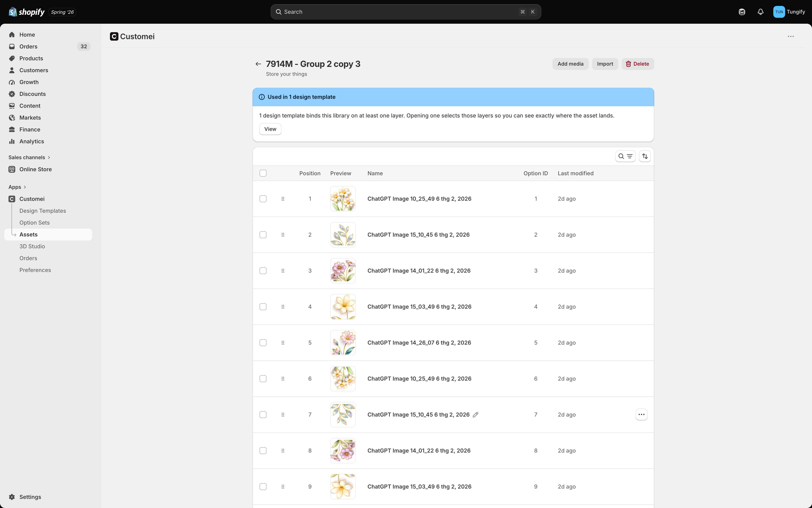Check the box for position 5 row

click(x=263, y=343)
